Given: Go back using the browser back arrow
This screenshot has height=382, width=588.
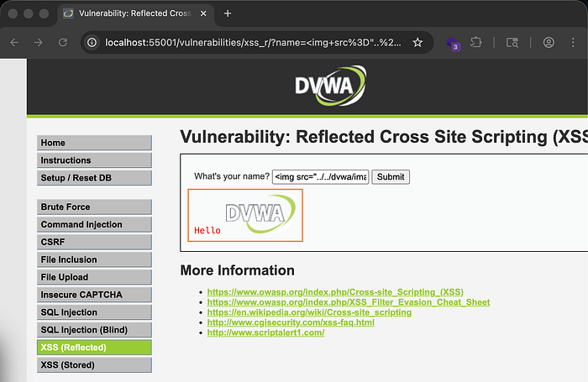Looking at the screenshot, I should click(x=14, y=42).
